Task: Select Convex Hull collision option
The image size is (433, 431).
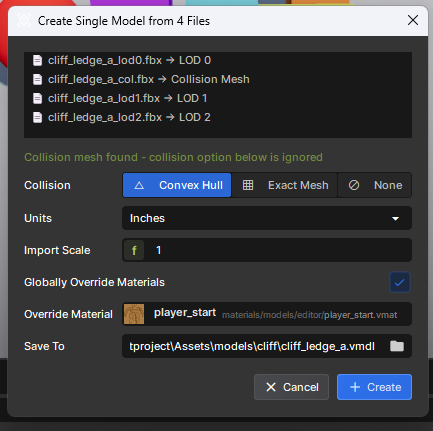Action: pyautogui.click(x=177, y=185)
